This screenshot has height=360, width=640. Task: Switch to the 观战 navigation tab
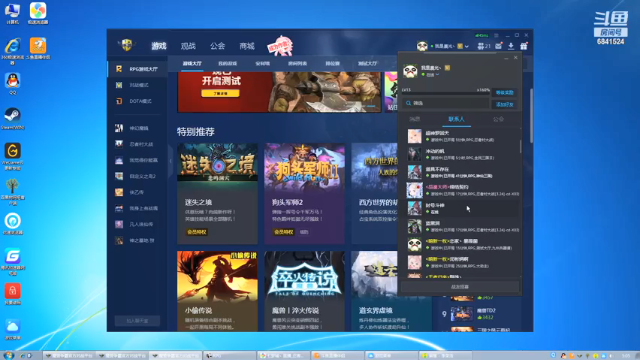[x=188, y=46]
